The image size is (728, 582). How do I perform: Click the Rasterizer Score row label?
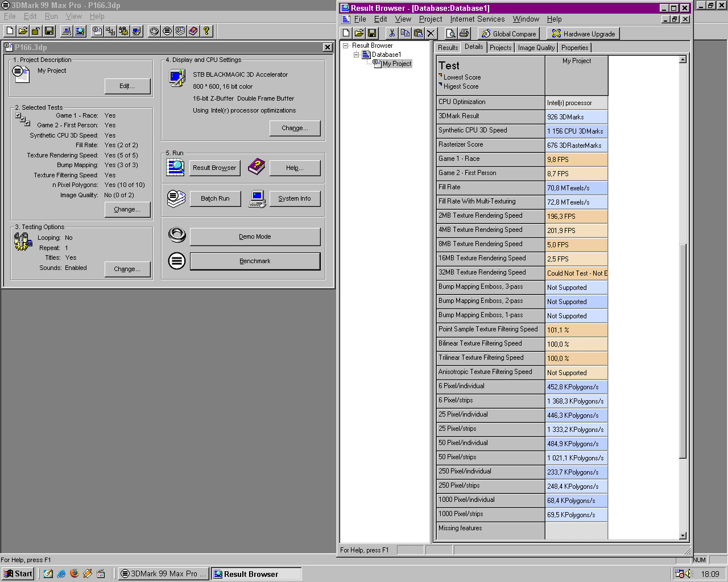pyautogui.click(x=490, y=145)
